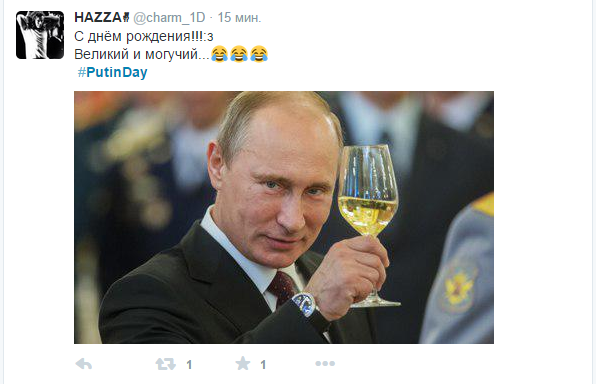Click the text line 'С днём рождения!!!:з'

pos(144,36)
